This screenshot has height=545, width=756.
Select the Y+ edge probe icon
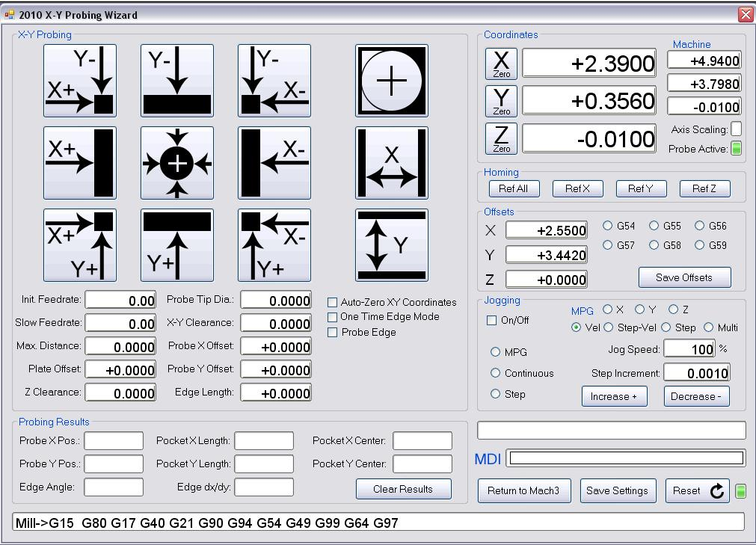pyautogui.click(x=177, y=245)
